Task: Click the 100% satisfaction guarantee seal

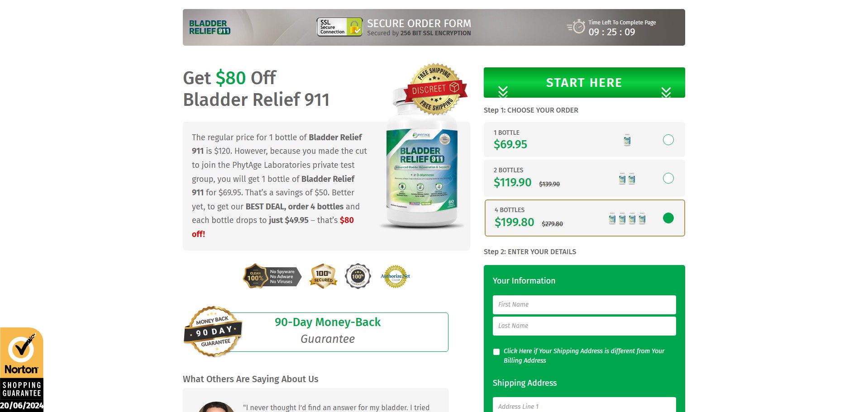Action: pyautogui.click(x=358, y=276)
